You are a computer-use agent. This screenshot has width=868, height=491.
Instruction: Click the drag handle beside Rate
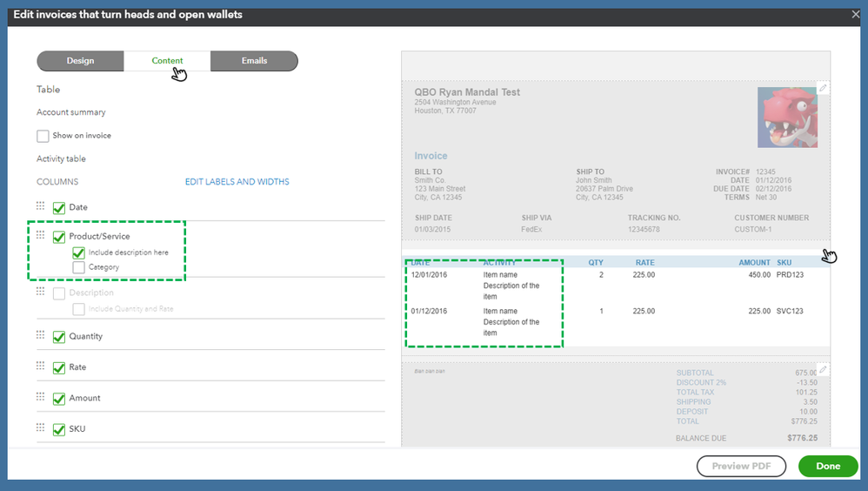40,366
